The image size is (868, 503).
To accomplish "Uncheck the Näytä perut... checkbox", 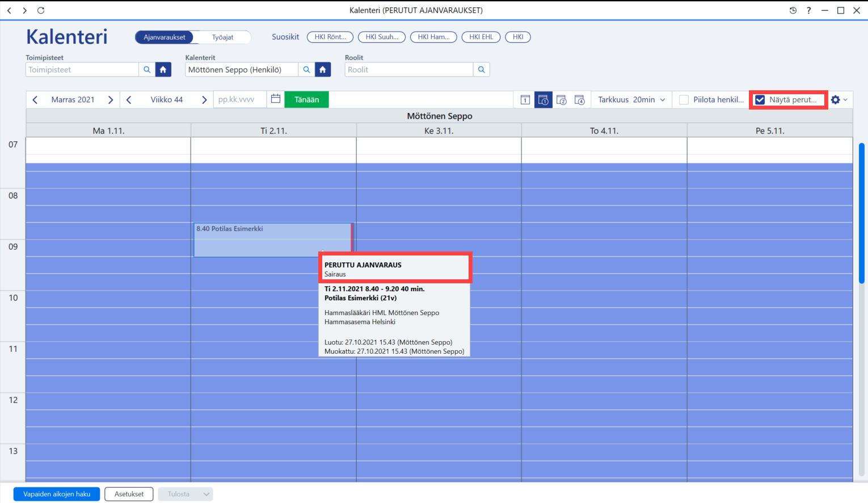I will pos(760,100).
